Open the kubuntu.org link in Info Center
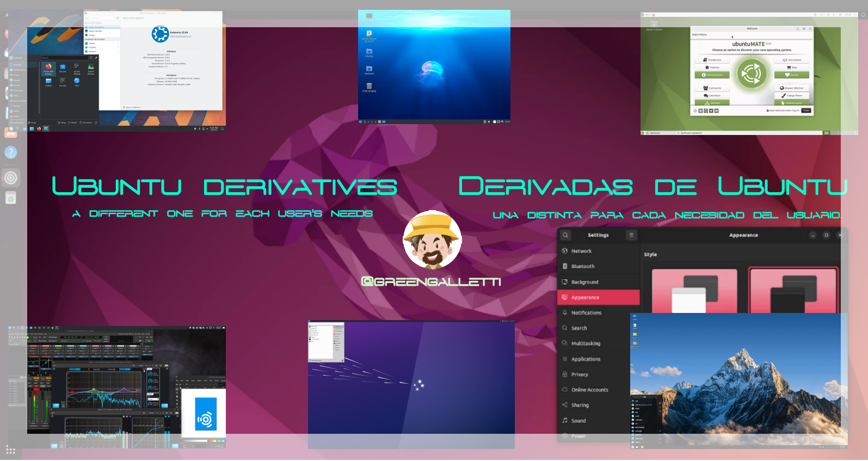This screenshot has height=461, width=868. pos(181,36)
